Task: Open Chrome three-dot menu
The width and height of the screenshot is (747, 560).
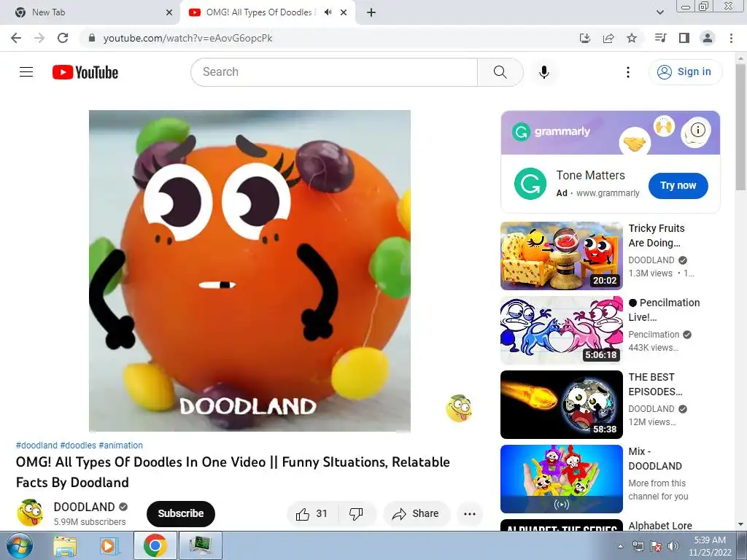Action: click(731, 38)
